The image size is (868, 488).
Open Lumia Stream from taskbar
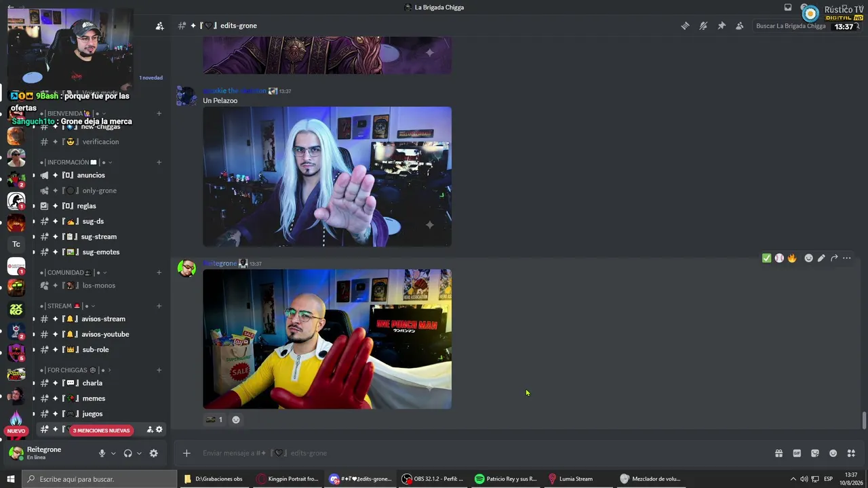click(x=571, y=479)
